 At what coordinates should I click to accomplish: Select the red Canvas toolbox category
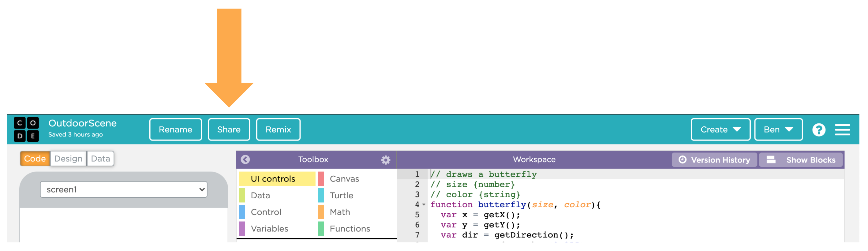[x=344, y=179]
